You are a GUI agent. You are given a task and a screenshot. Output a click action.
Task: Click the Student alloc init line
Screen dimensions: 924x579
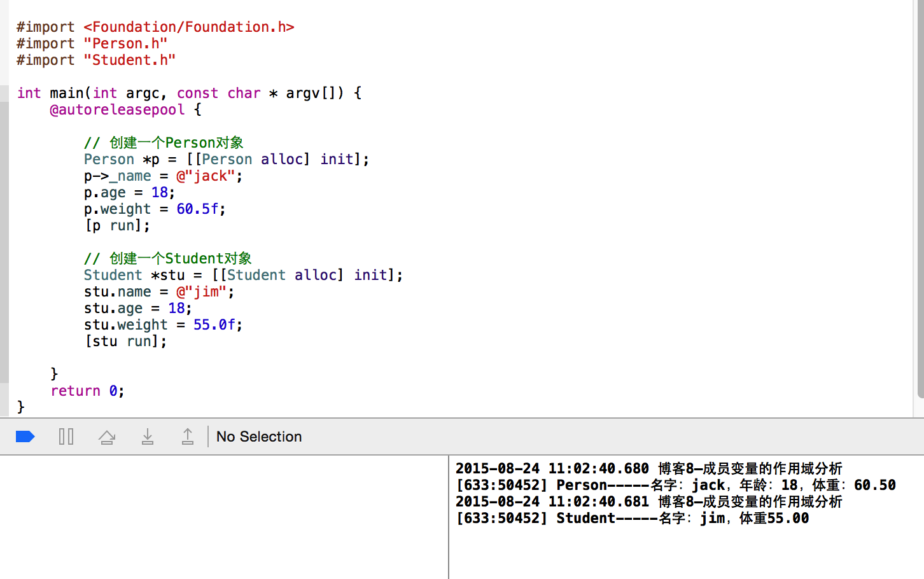(244, 275)
